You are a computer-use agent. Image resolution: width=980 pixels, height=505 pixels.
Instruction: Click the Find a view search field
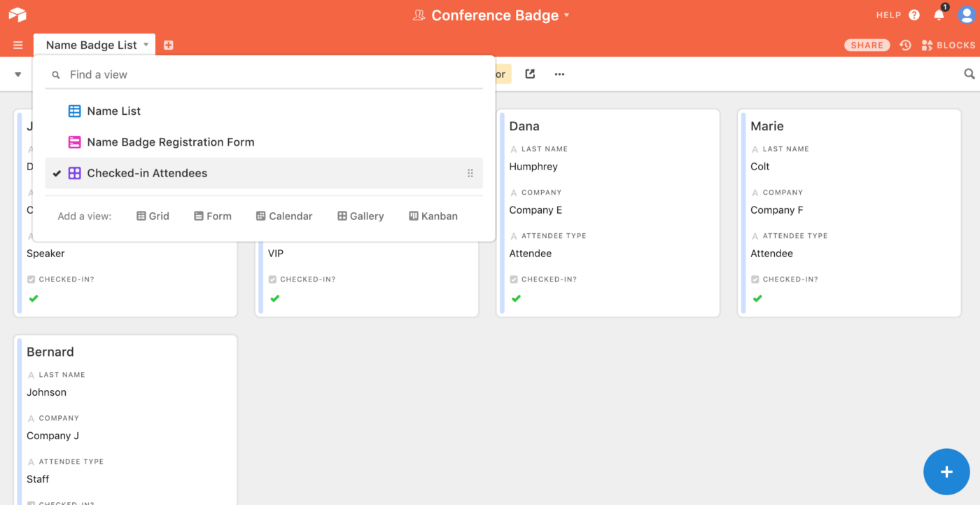[x=264, y=74]
